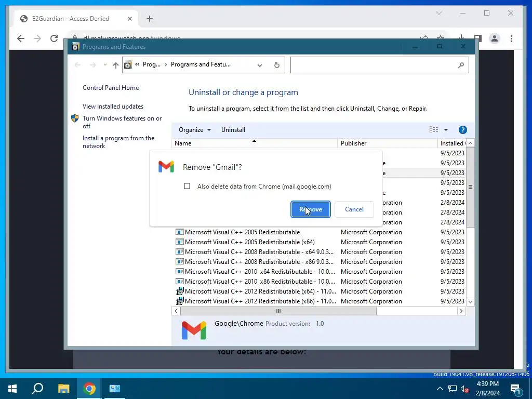Open the network status tray icon
The height and width of the screenshot is (399, 532).
coord(453,389)
